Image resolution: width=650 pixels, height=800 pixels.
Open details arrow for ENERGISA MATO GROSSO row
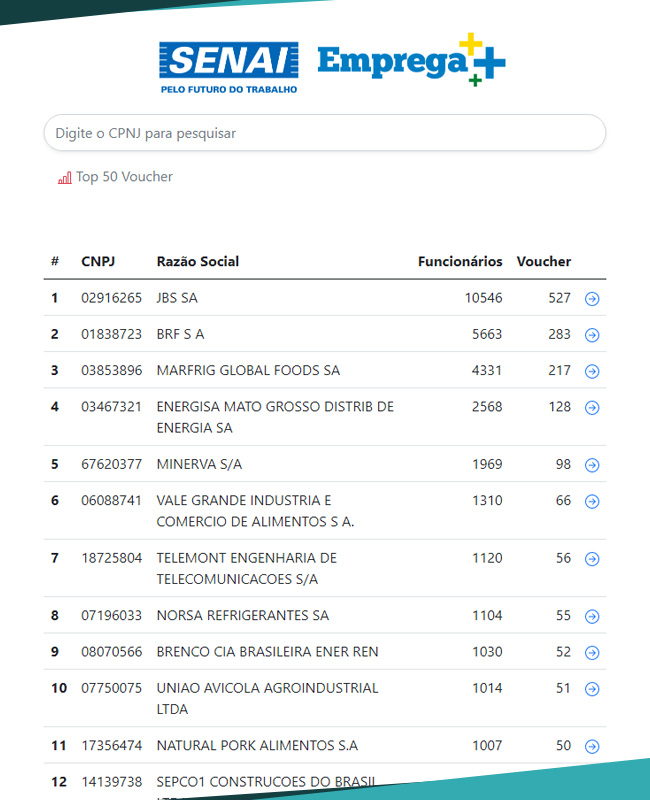592,407
